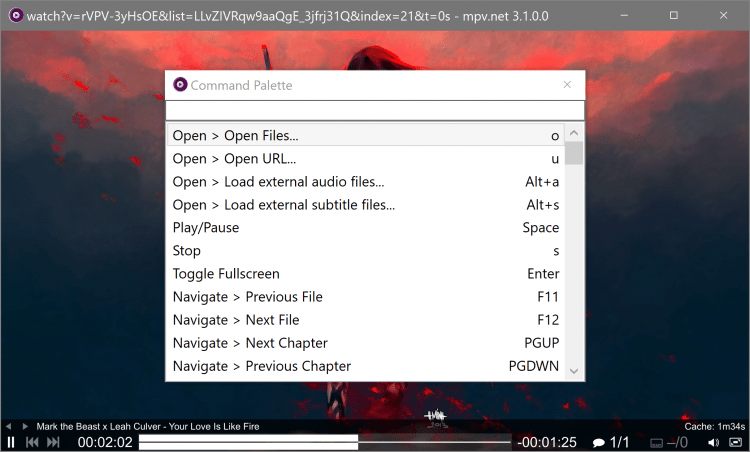Close the Command Palette dialog
Viewport: 750px width, 452px height.
567,85
